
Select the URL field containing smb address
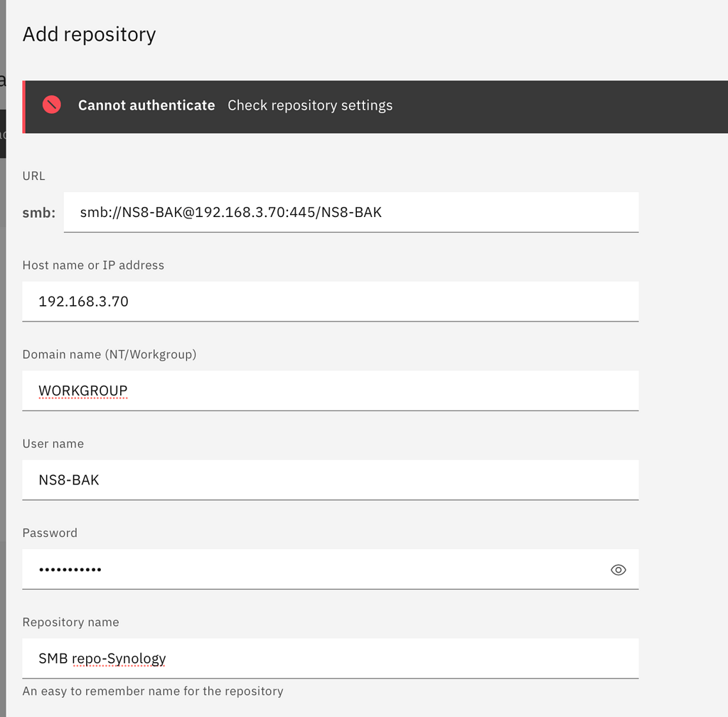pyautogui.click(x=351, y=212)
